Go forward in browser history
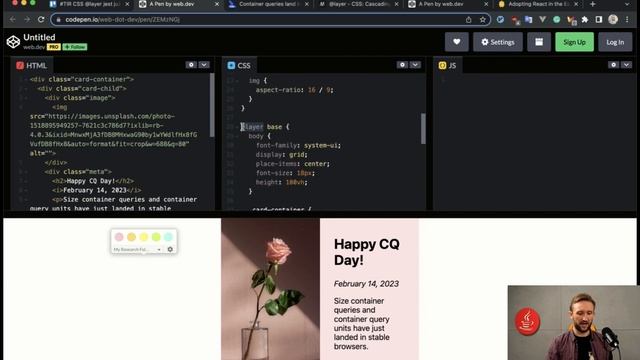Image resolution: width=640 pixels, height=360 pixels. 27,19
